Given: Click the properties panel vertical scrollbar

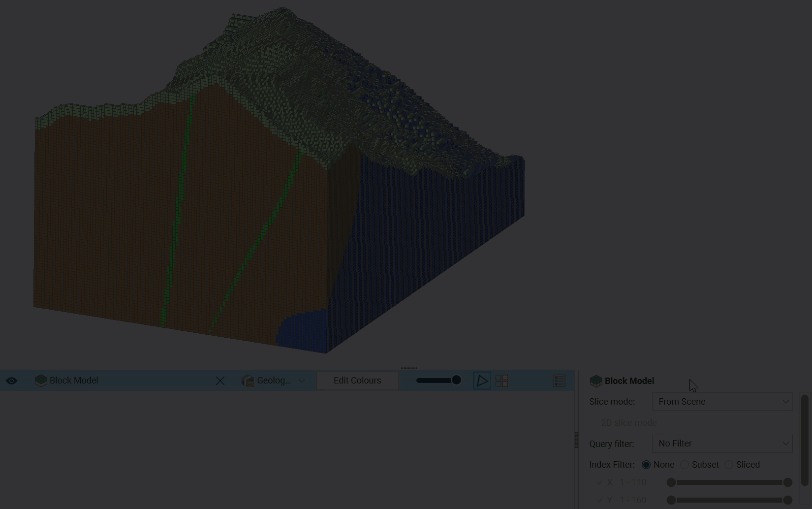Looking at the screenshot, I should point(805,440).
